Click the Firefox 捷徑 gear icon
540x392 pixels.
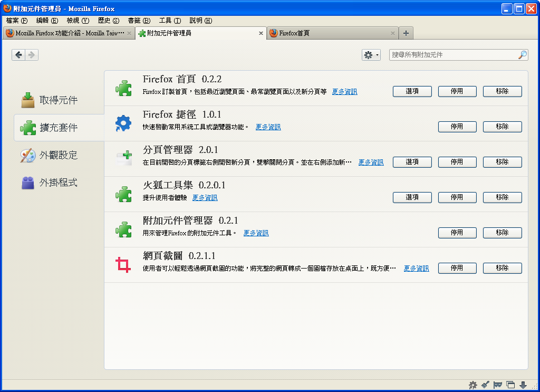tap(123, 123)
